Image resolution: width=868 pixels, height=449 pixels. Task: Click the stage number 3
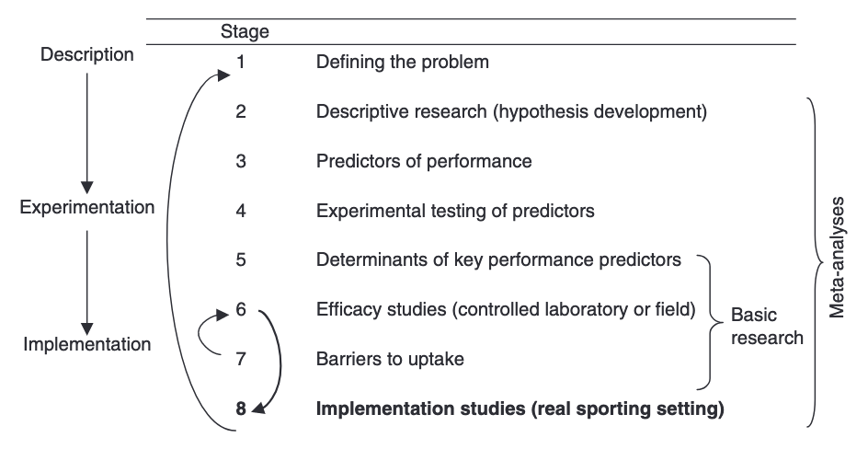click(x=240, y=161)
